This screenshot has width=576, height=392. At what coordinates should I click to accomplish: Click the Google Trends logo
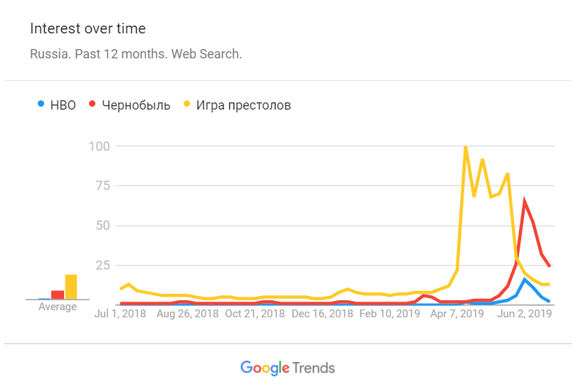pyautogui.click(x=288, y=368)
